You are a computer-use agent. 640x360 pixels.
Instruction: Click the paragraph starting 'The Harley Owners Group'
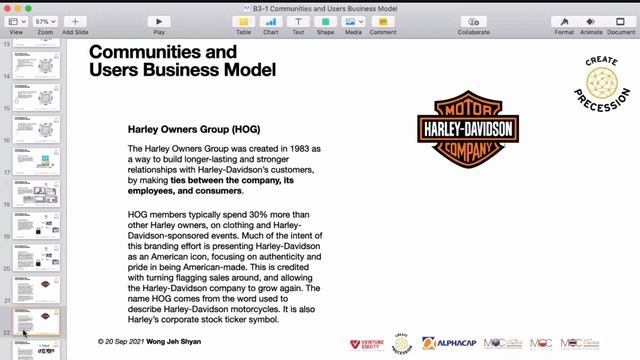pyautogui.click(x=224, y=169)
